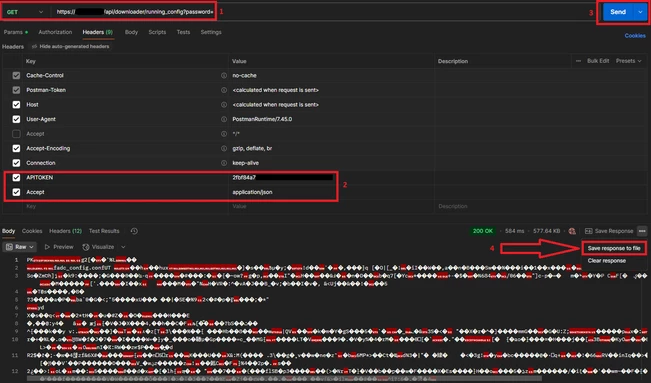Switch response view to Preview
Screen dimensions: 651x383
(59, 247)
